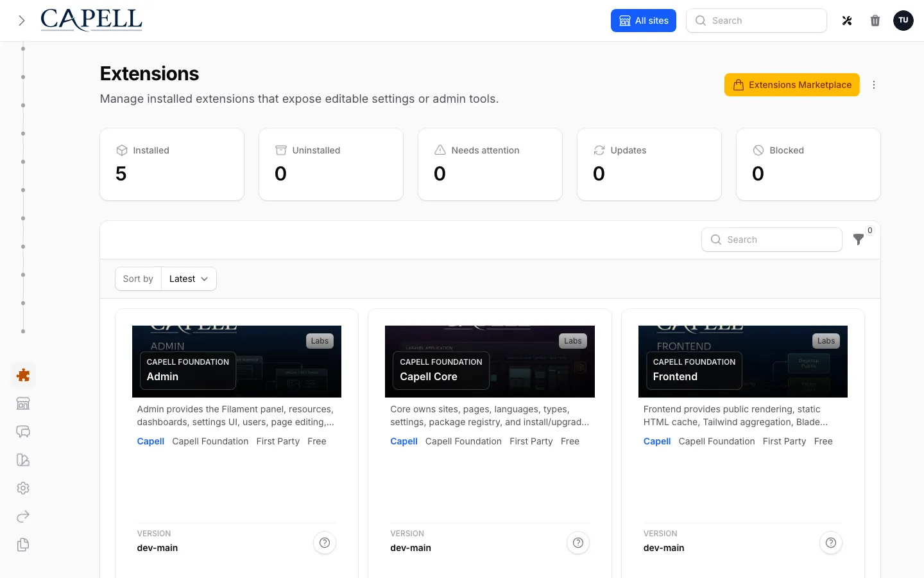
Task: Click the Labs badge on Capell Core card
Action: 573,341
